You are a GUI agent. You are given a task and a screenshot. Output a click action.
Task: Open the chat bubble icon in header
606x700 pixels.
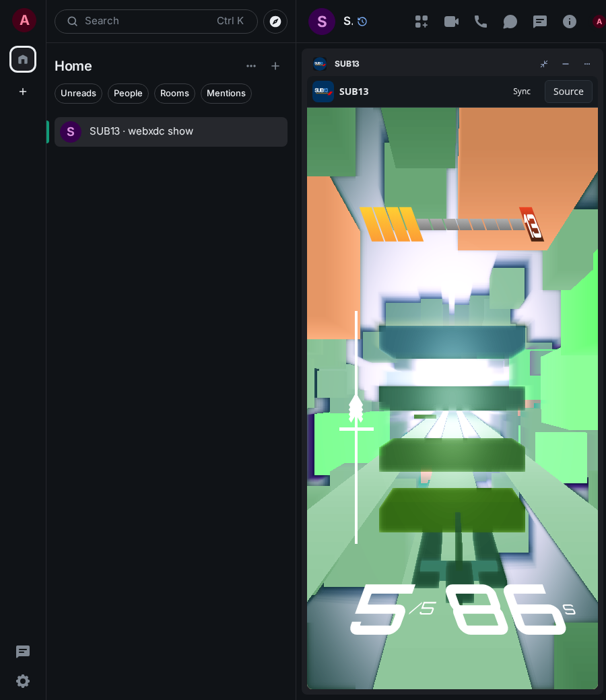pos(510,22)
